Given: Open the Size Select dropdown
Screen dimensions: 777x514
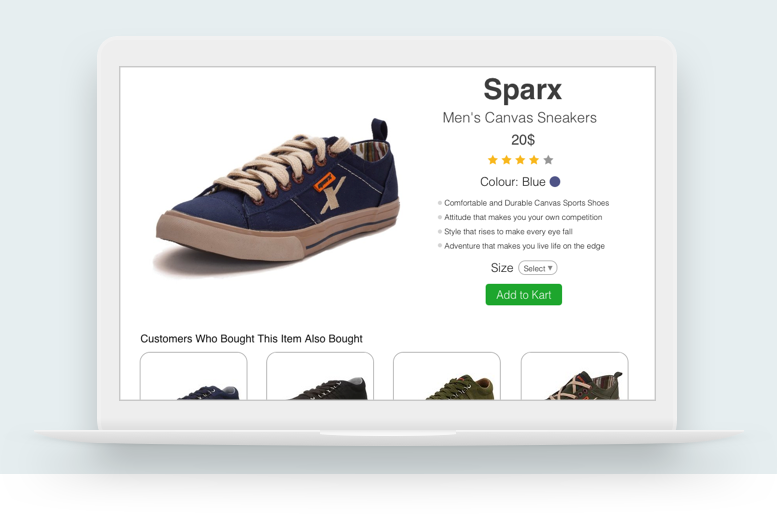Looking at the screenshot, I should point(538,268).
